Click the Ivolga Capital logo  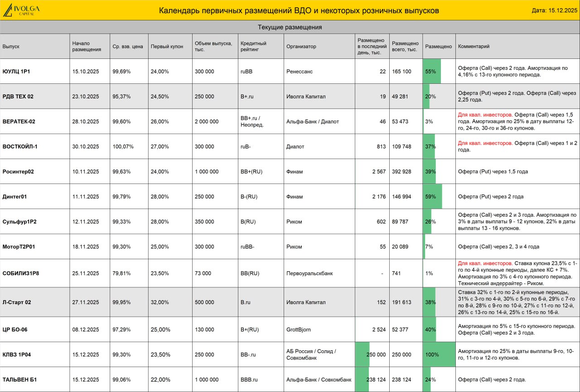(x=21, y=10)
